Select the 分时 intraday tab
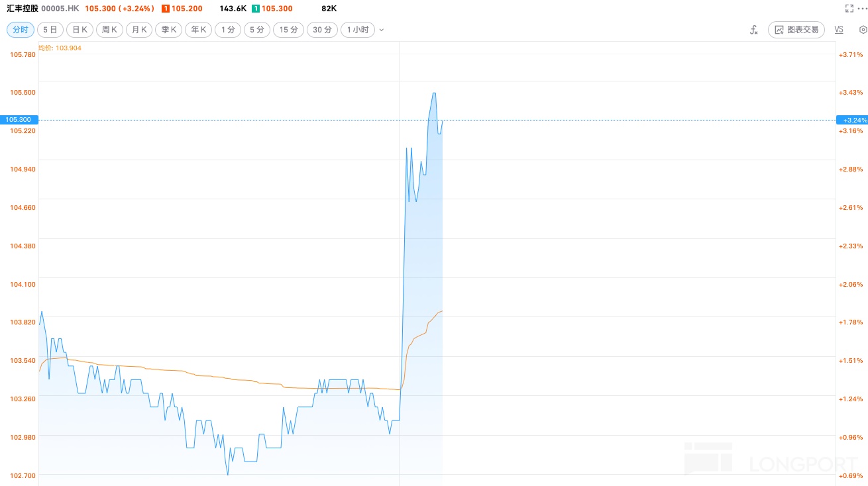Image resolution: width=868 pixels, height=486 pixels. pos(20,30)
